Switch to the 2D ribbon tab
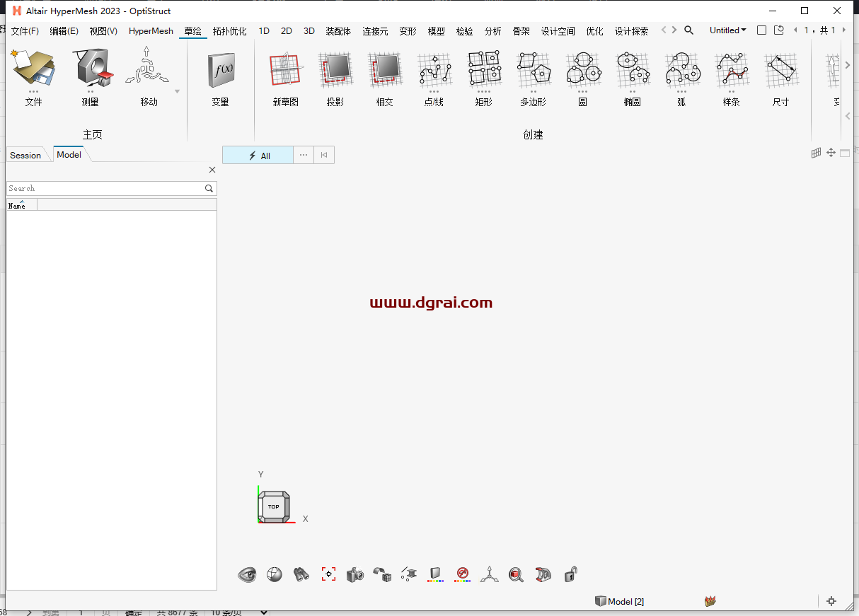859x616 pixels. [x=287, y=31]
